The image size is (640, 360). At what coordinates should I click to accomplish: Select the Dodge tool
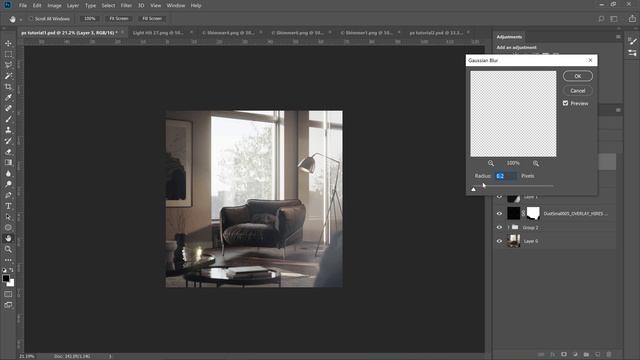point(8,184)
